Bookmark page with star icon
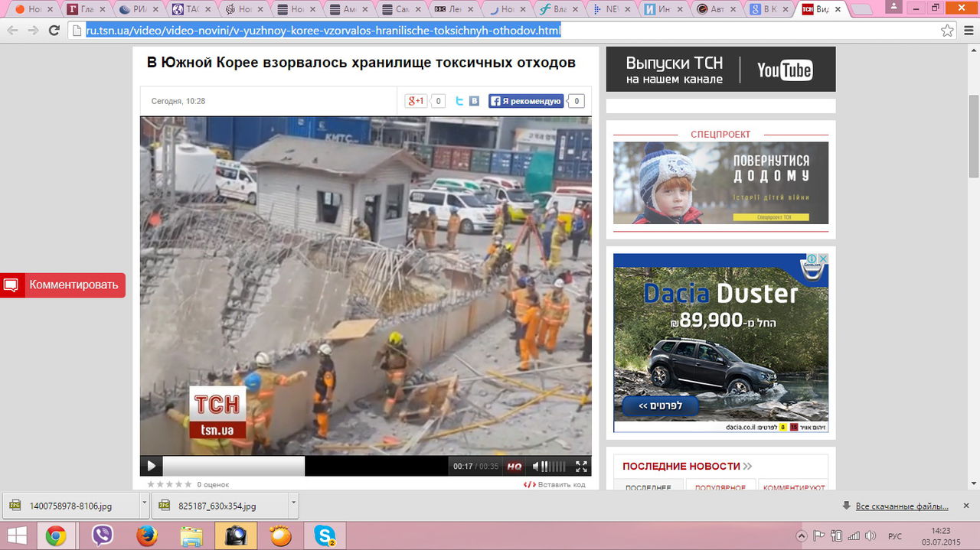 947,31
